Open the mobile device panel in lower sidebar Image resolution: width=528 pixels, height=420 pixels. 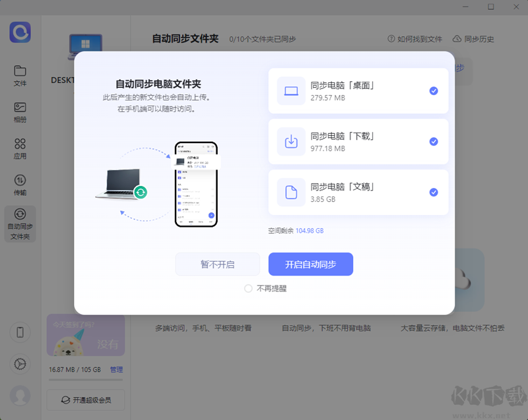coord(20,332)
